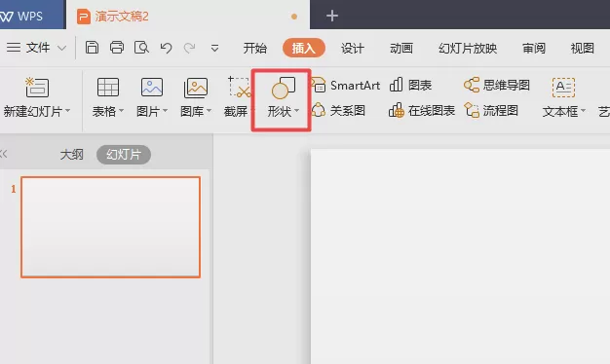Click the main slide canvas
610x364 pixels.
pos(460,256)
